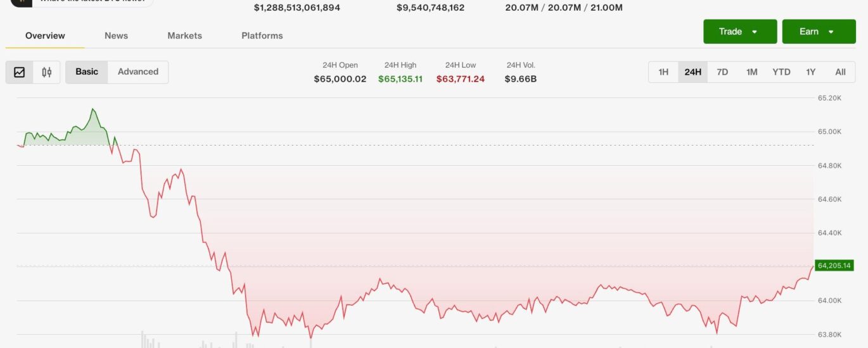
Task: Click the market cap figure $1,288,513,061,894
Action: coord(297,8)
